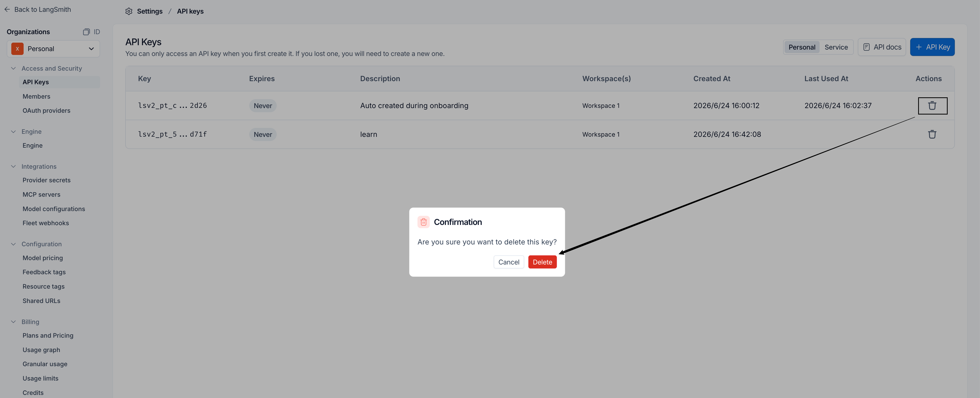Open Members in the sidebar
Viewport: 980px width, 398px height.
point(36,97)
